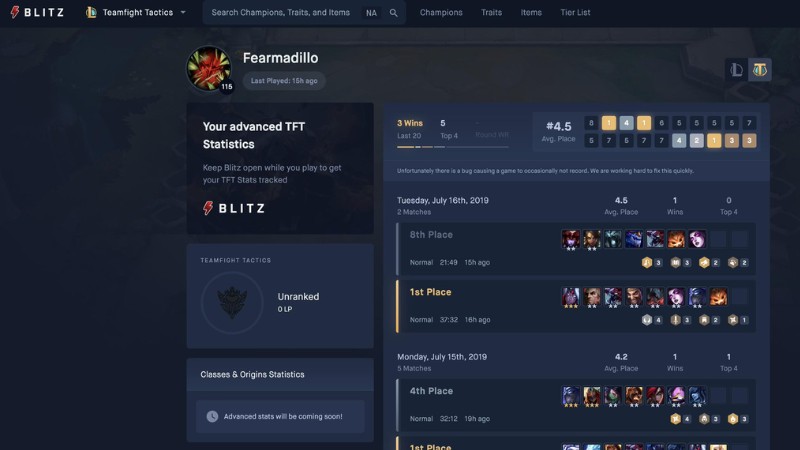This screenshot has height=450, width=800.
Task: Click first champion icon in 8th Place match
Action: pyautogui.click(x=570, y=238)
